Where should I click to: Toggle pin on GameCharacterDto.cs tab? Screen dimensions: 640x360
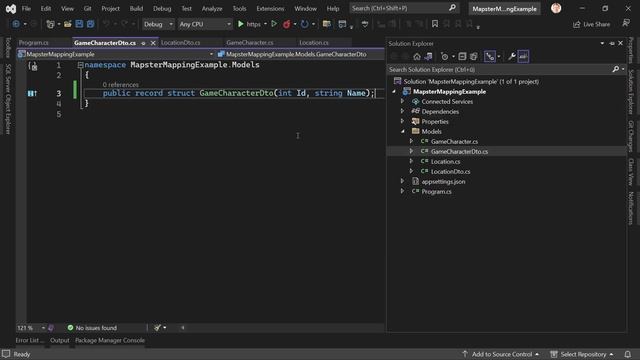143,43
